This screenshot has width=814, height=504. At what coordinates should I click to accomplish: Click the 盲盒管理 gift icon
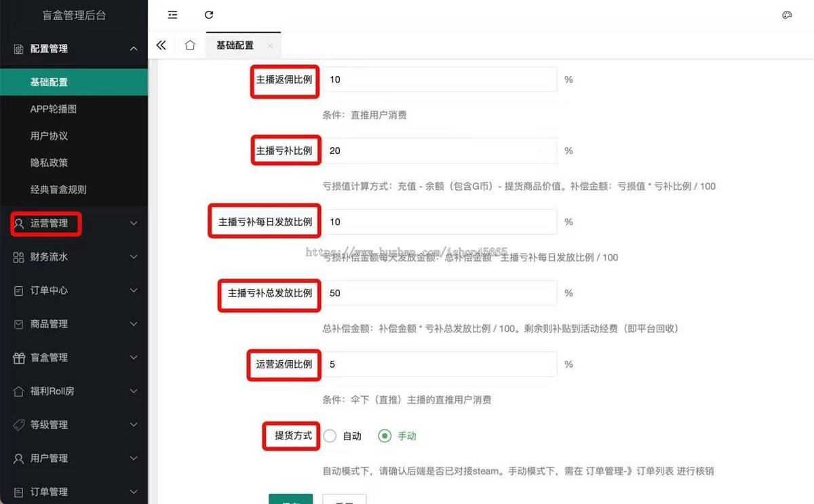point(18,357)
